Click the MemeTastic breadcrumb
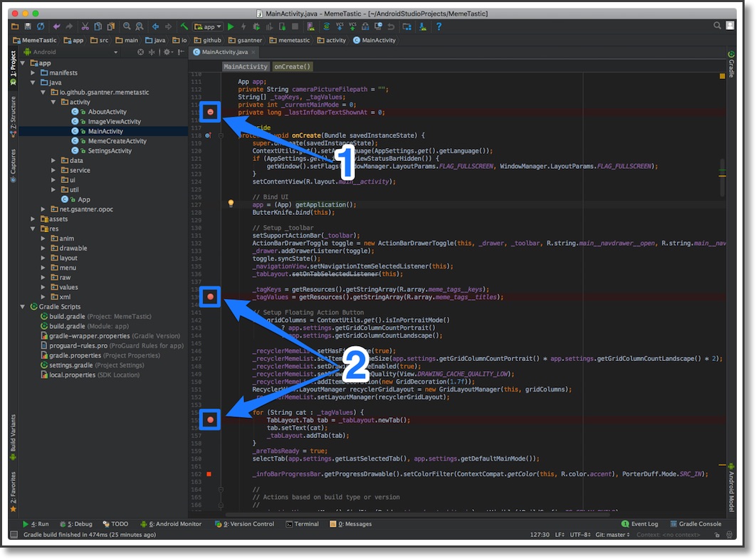This screenshot has height=559, width=756. (x=35, y=40)
